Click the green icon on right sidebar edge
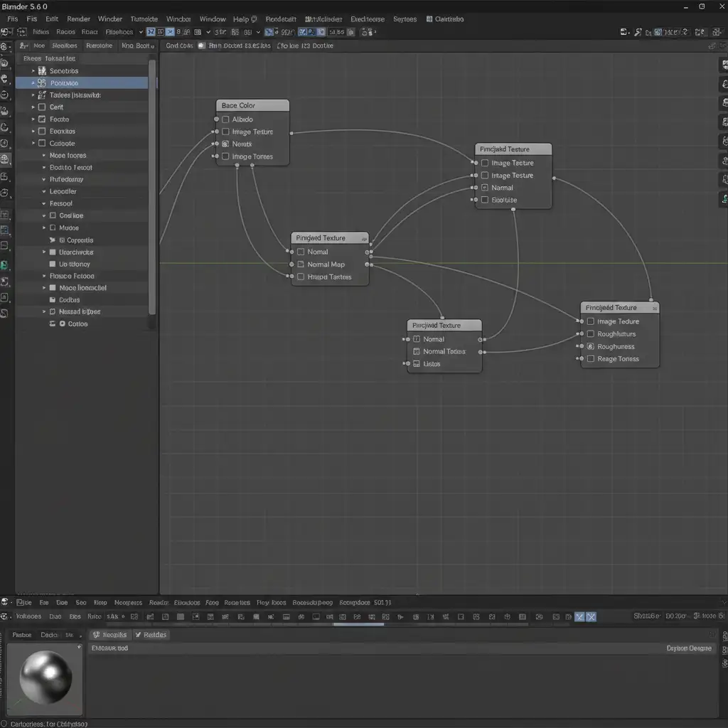Image resolution: width=728 pixels, height=728 pixels. pyautogui.click(x=723, y=198)
